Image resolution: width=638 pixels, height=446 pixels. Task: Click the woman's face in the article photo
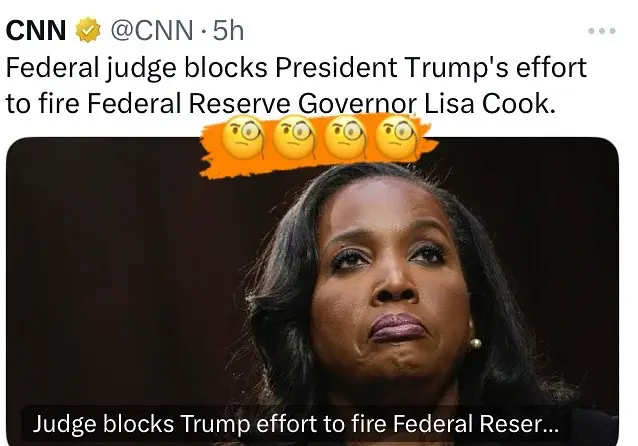click(x=393, y=281)
